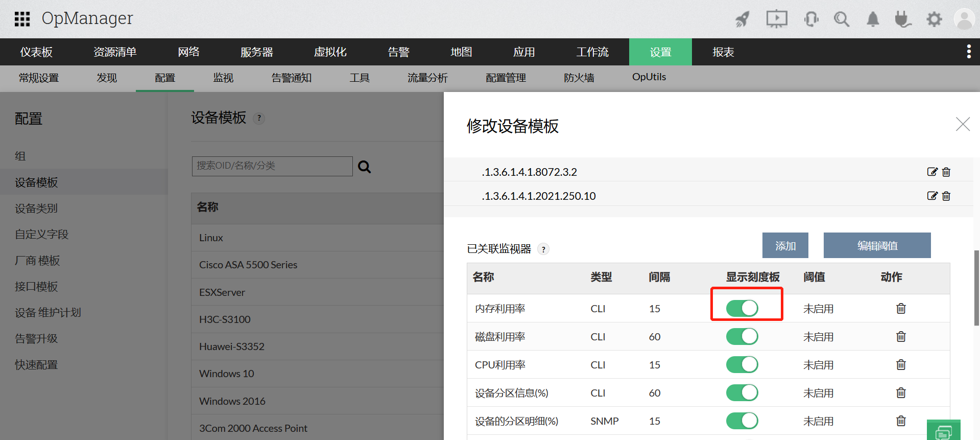Toggle dashboard display for CPU利用率
Screen dimensions: 980x440
(x=742, y=364)
